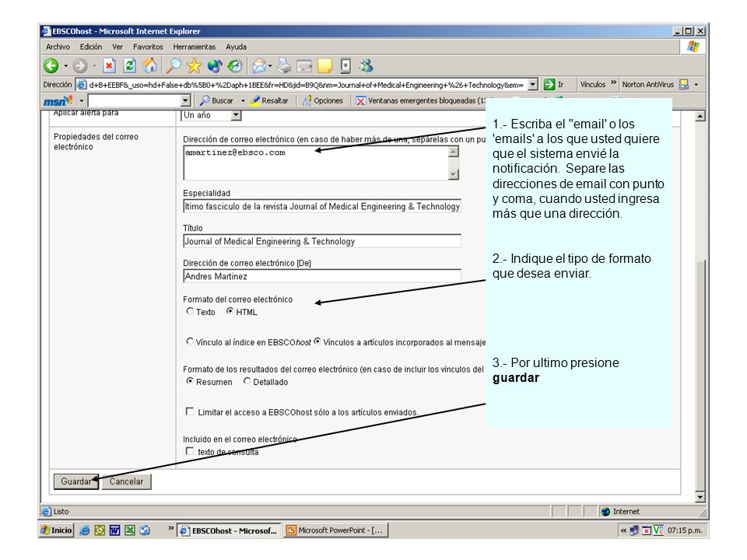Image resolution: width=747 pixels, height=560 pixels.
Task: Switch to Microsoft PowerPoint taskbar button
Action: coord(336,530)
